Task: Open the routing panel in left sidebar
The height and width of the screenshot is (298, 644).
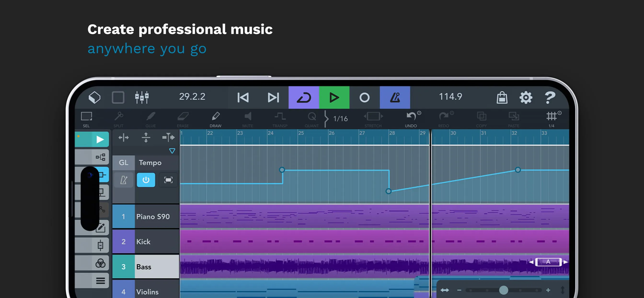Action: click(100, 157)
